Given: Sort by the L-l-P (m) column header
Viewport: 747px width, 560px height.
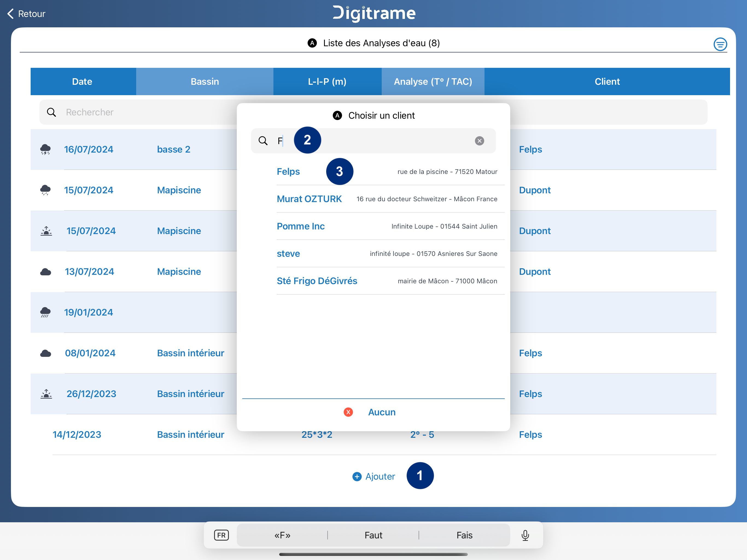Looking at the screenshot, I should coord(327,81).
